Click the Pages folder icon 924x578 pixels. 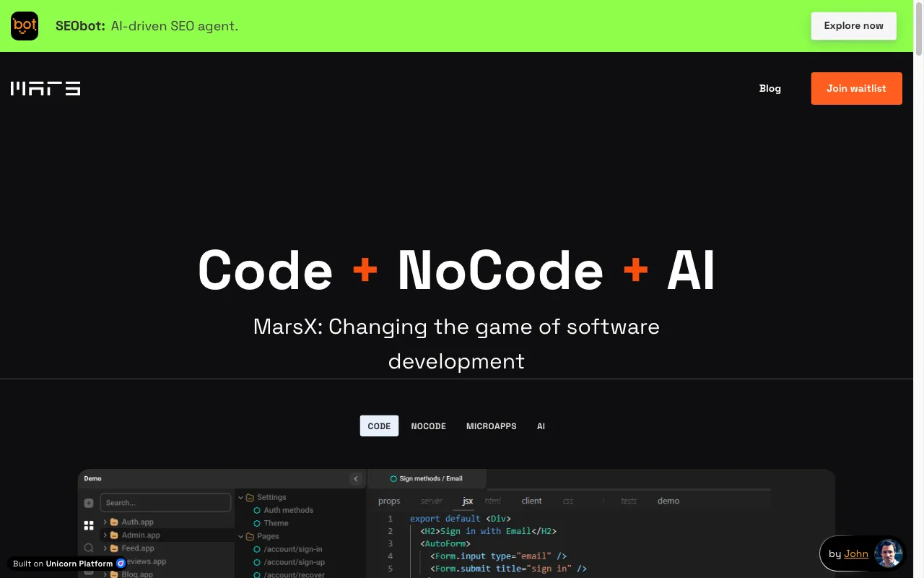click(x=250, y=536)
